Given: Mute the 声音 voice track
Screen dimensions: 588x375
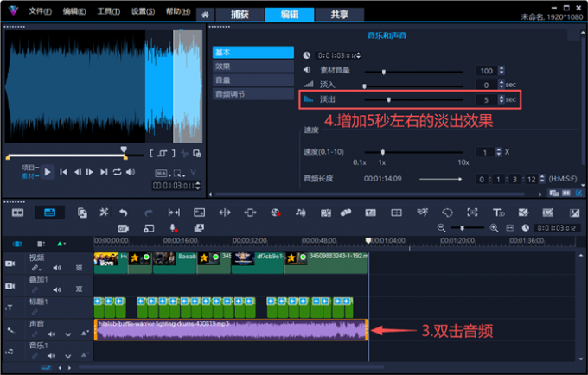Looking at the screenshot, I should tap(51, 334).
